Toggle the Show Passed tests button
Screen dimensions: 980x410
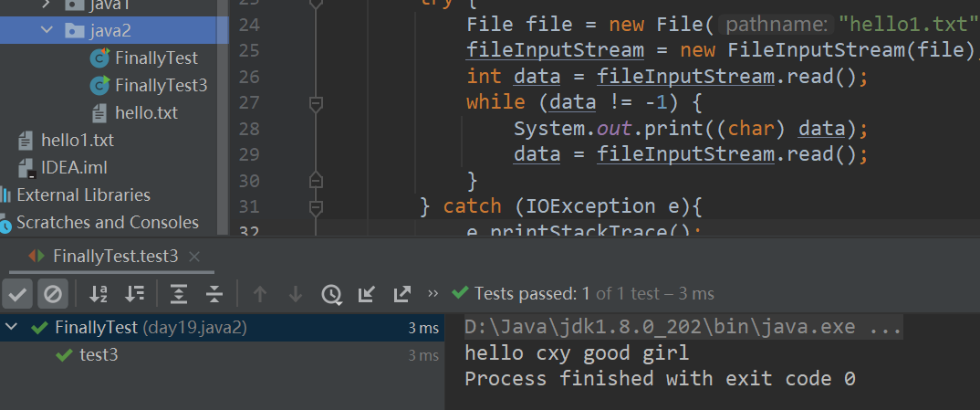(x=18, y=293)
